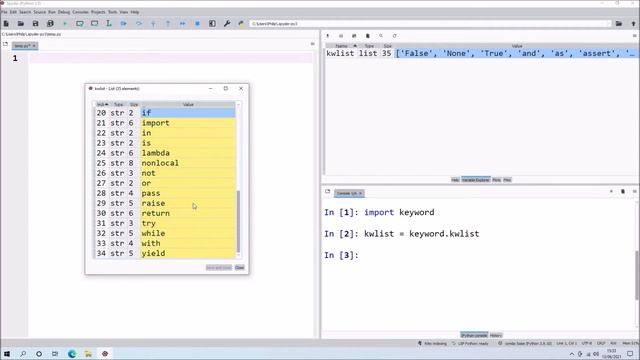Viewport: 640px width, 360px height.
Task: Continue debugger execution until the next breakpoint
Action: 183,24
